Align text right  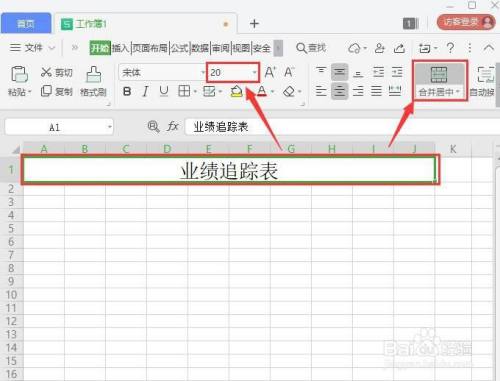pyautogui.click(x=358, y=91)
